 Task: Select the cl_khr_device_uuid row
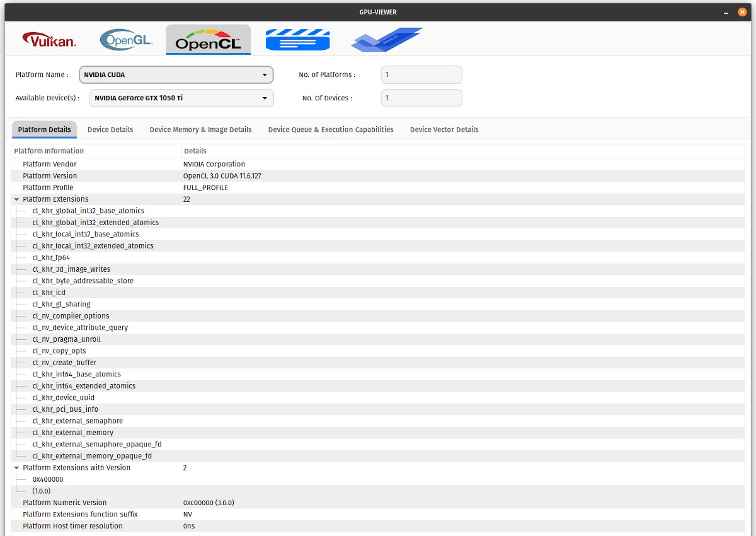(x=378, y=397)
